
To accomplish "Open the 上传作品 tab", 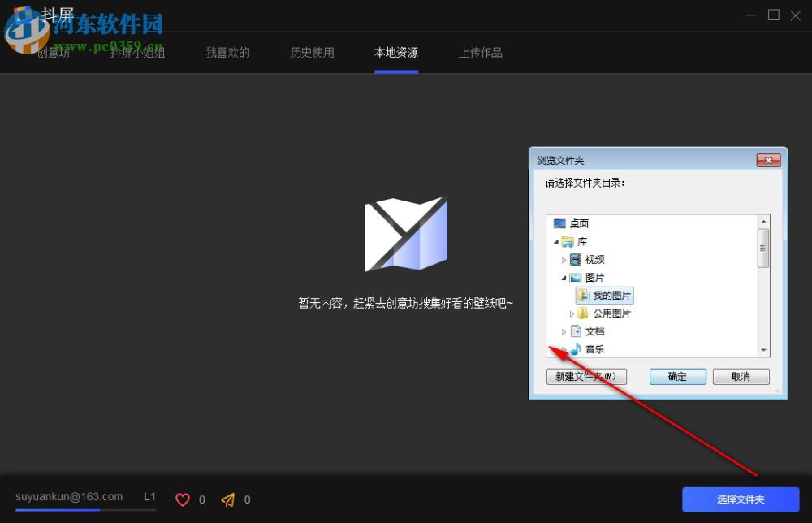I will pyautogui.click(x=480, y=52).
